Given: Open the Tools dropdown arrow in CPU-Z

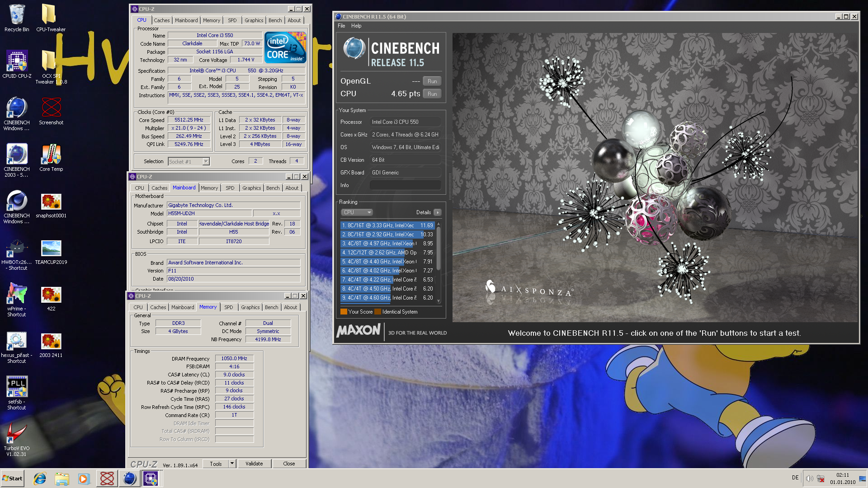Looking at the screenshot, I should [232, 464].
